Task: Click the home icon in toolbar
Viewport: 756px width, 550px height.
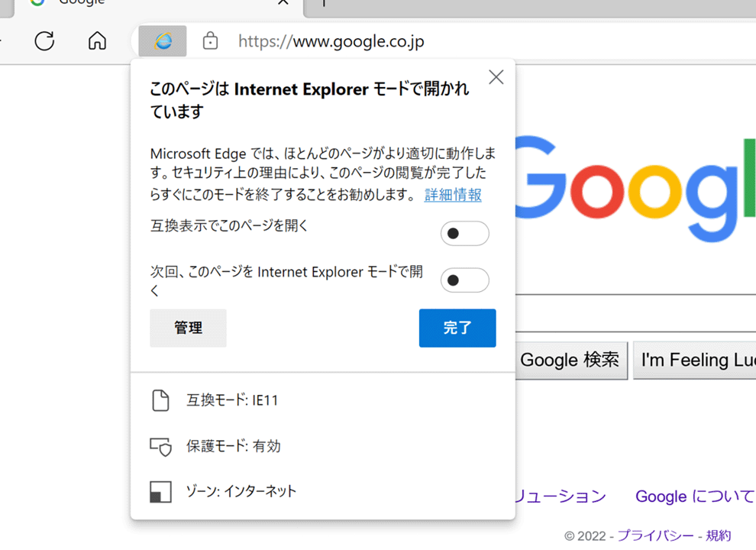Action: click(97, 41)
